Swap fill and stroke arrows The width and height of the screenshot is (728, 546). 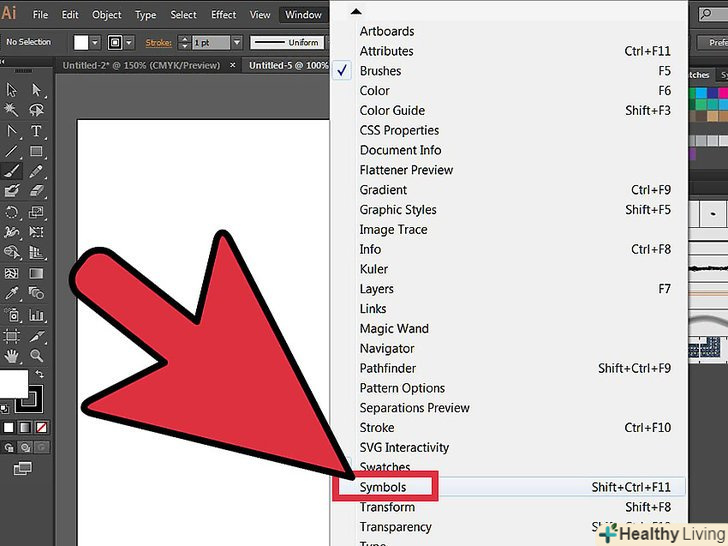pyautogui.click(x=40, y=374)
